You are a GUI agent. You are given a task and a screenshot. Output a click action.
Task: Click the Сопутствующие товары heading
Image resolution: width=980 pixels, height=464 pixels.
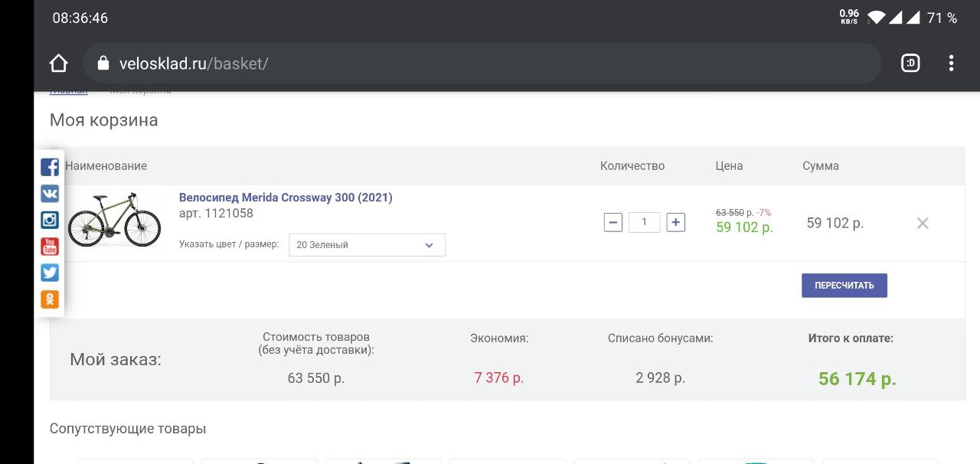pos(128,429)
